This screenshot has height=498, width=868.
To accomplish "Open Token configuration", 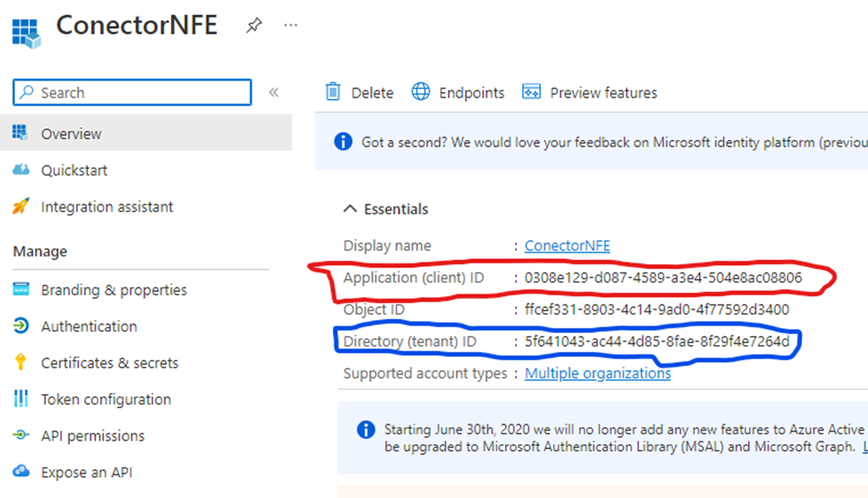I will [106, 400].
